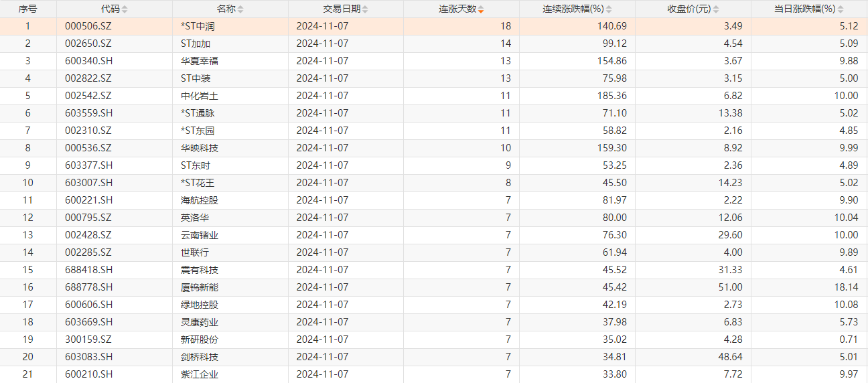Click closing price 29.60
868x383 pixels.
point(731,235)
